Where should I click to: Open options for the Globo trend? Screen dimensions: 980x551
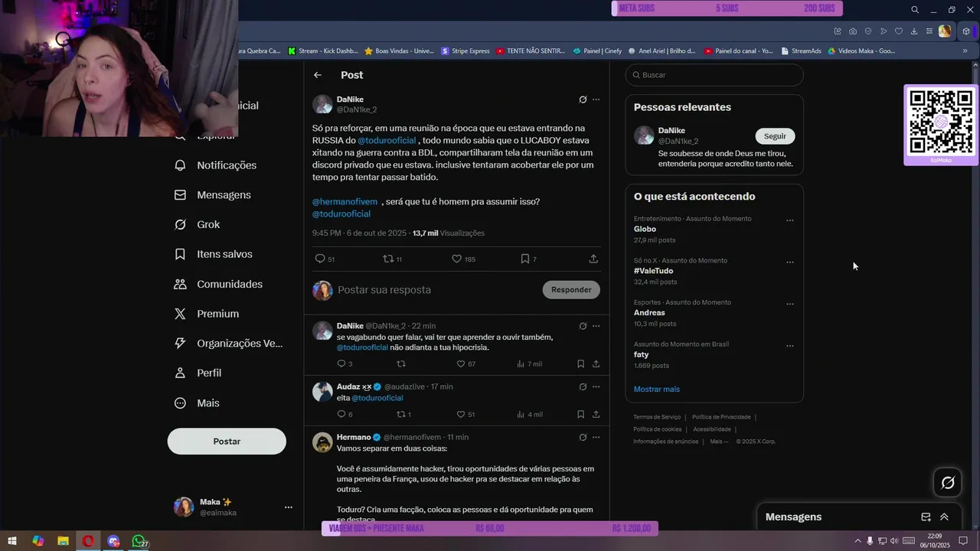[x=790, y=220]
